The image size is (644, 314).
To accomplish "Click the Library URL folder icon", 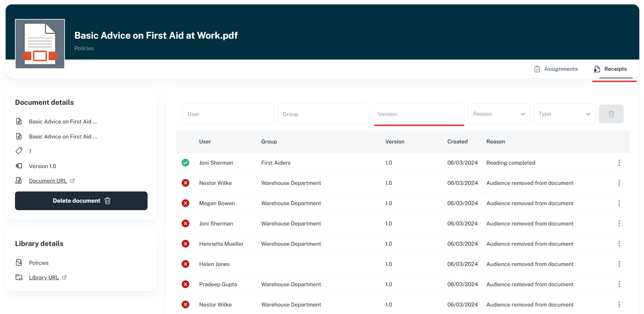I will click(x=19, y=278).
